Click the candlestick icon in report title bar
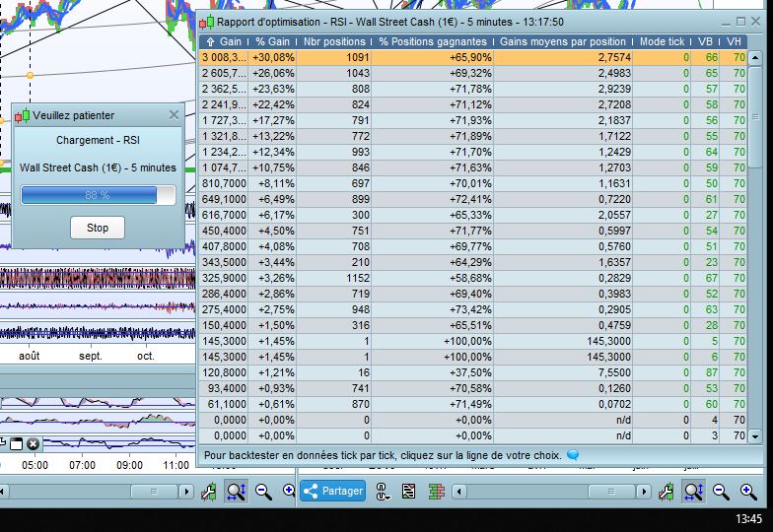773x532 pixels. coord(207,22)
